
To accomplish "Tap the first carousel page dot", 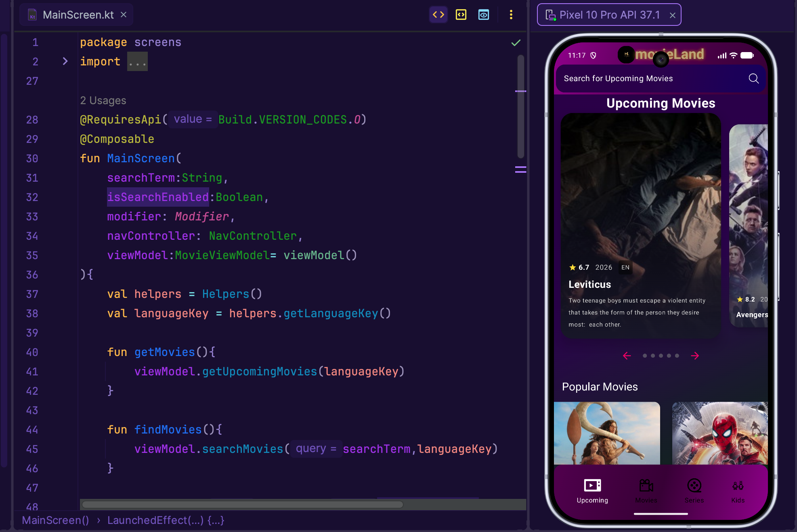I will 645,356.
